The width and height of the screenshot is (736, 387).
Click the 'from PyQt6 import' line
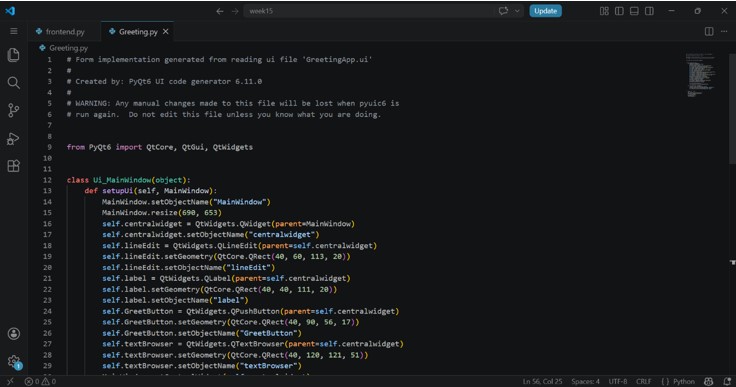(160, 147)
